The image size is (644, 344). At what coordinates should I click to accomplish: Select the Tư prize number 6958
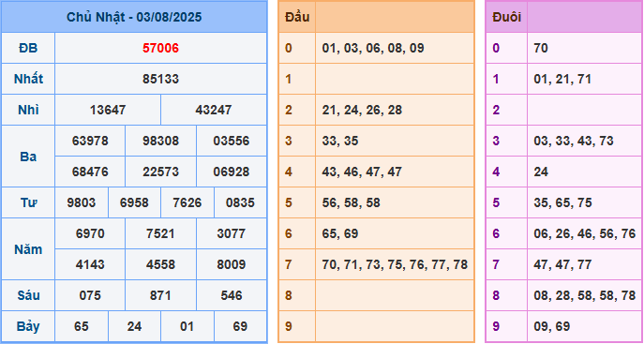point(134,202)
